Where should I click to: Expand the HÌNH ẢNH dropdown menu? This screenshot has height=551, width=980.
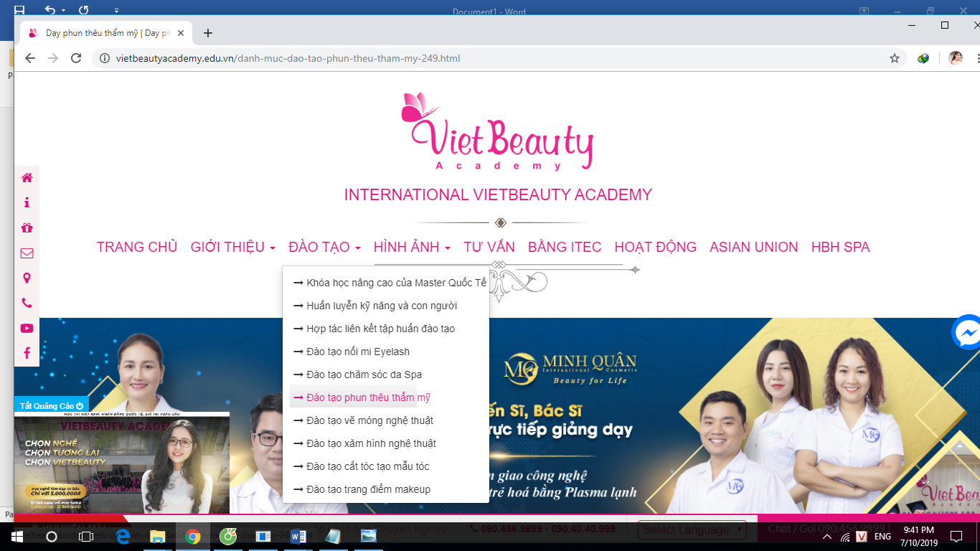[x=411, y=248]
